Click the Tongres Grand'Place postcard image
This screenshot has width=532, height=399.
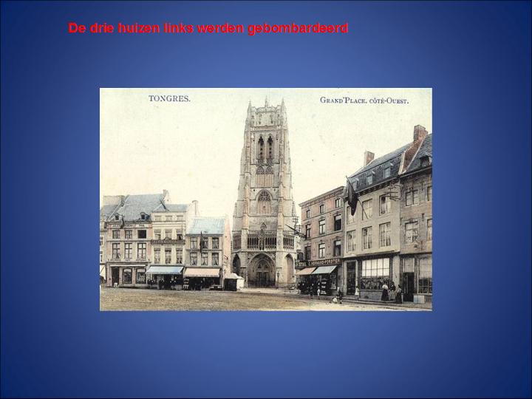(266, 199)
